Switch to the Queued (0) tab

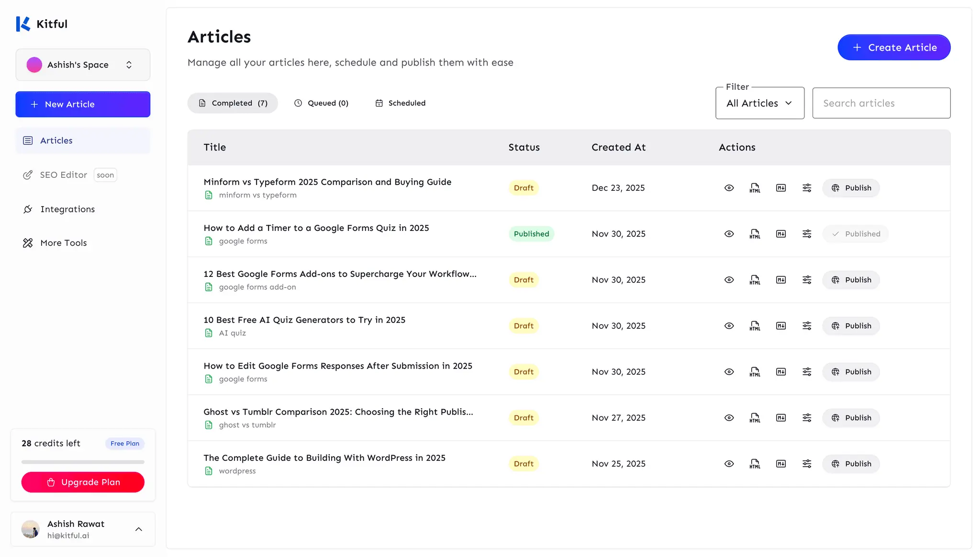[x=321, y=103]
